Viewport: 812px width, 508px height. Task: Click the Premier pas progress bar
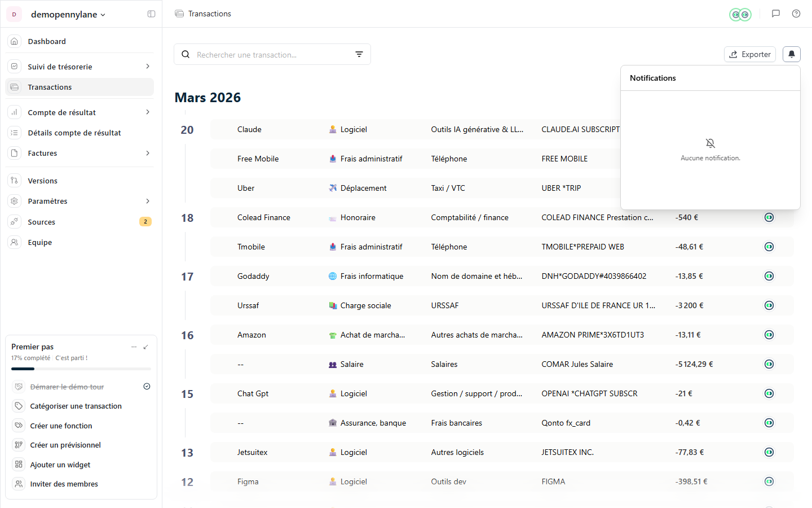pyautogui.click(x=81, y=369)
